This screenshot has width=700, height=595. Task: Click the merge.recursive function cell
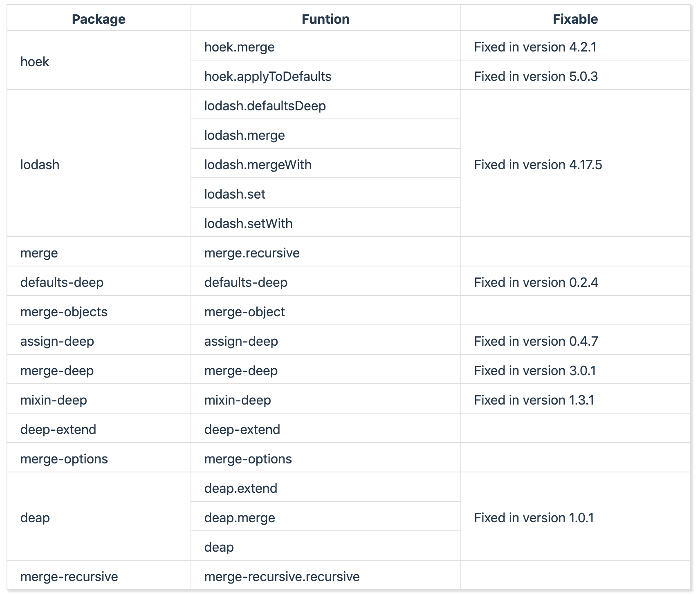coord(252,253)
